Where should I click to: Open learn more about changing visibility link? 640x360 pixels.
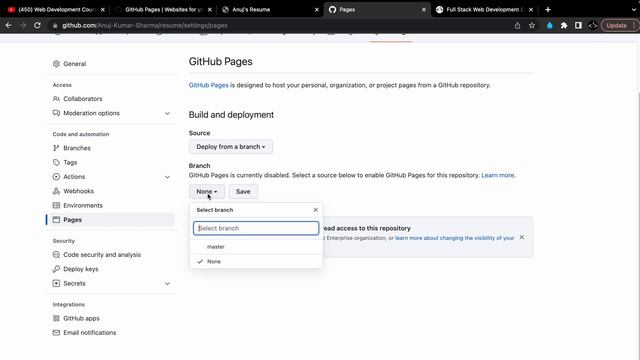pos(454,238)
